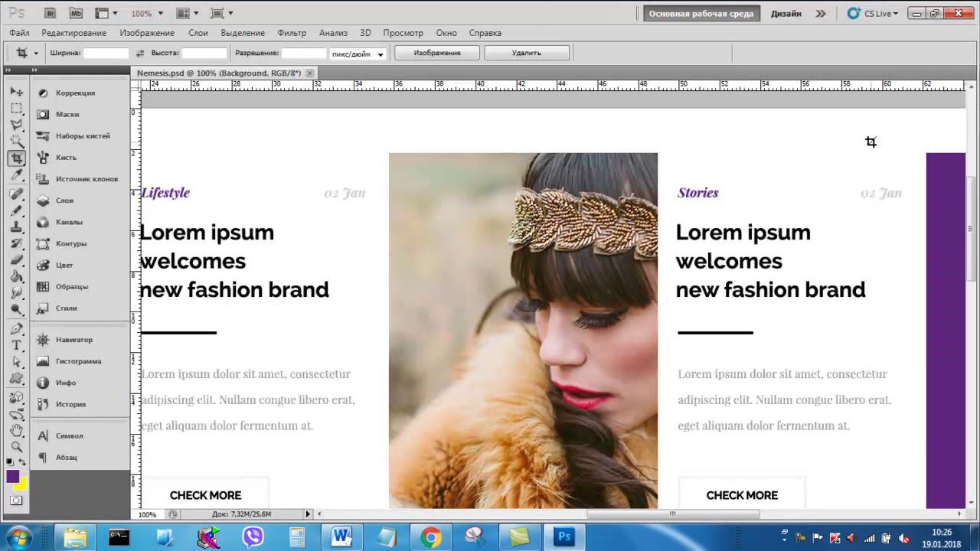Open the foreground purple color swatch
Image resolution: width=980 pixels, height=551 pixels.
13,476
